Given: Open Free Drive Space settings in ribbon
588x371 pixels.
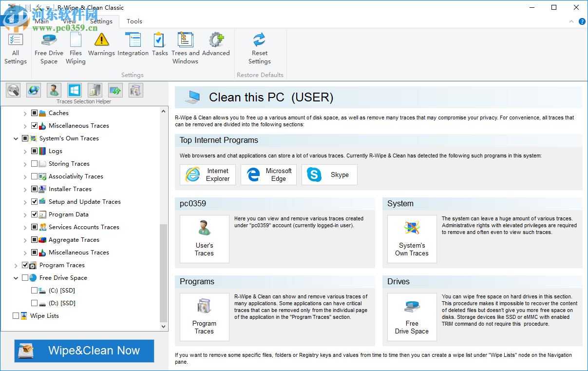Looking at the screenshot, I should (49, 48).
